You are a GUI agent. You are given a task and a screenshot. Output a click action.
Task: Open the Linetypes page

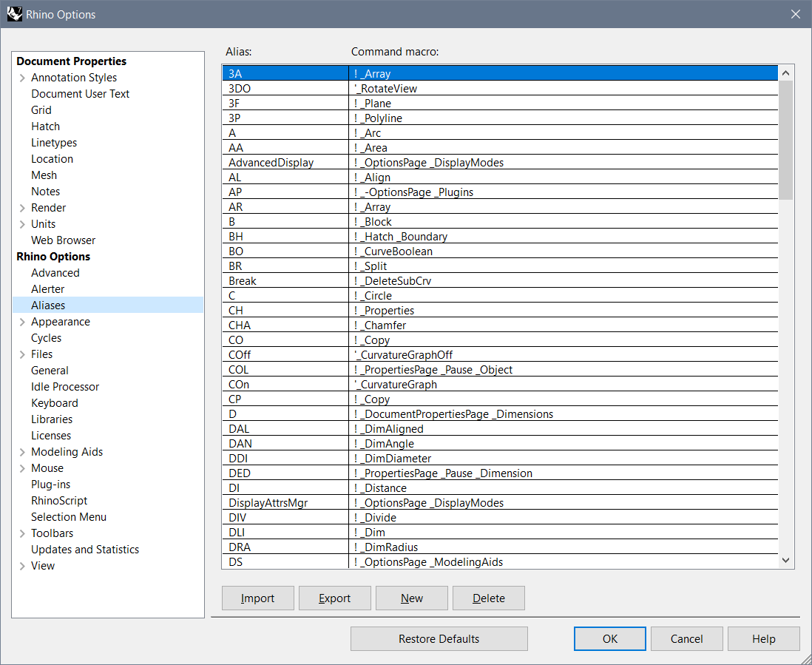tap(54, 143)
